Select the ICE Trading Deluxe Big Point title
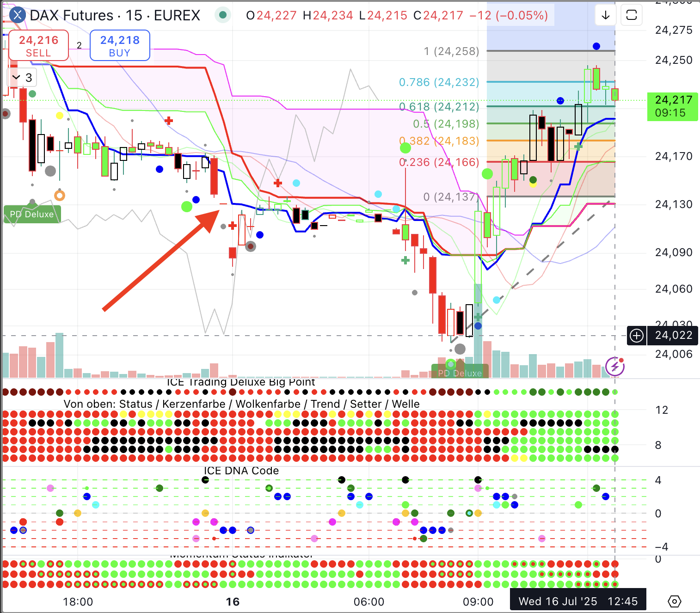700x613 pixels. click(x=240, y=382)
